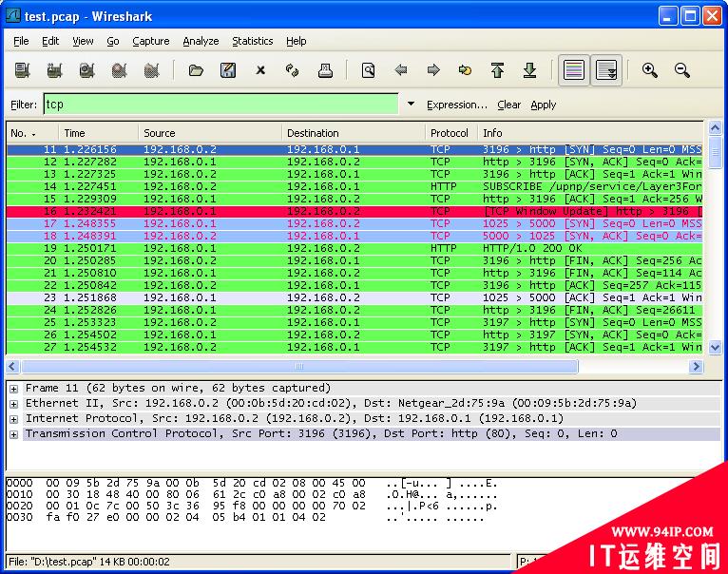Go forward in packet history arrow
The width and height of the screenshot is (728, 574).
[x=433, y=70]
